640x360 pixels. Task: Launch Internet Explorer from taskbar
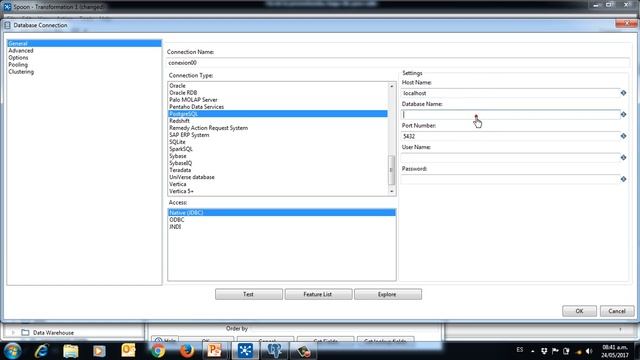pyautogui.click(x=42, y=351)
